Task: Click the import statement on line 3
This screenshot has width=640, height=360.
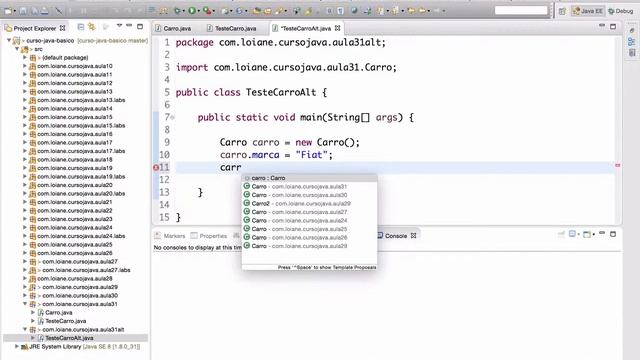Action: coord(286,67)
